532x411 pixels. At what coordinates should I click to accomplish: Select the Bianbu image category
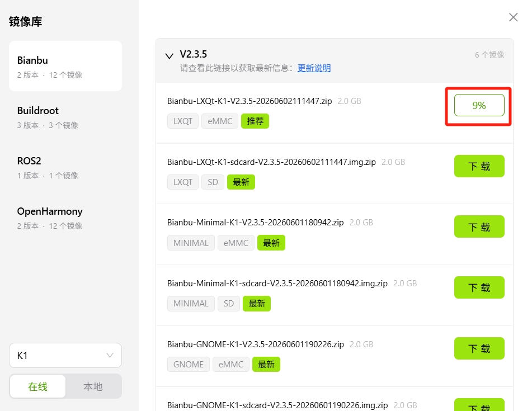[x=65, y=66]
